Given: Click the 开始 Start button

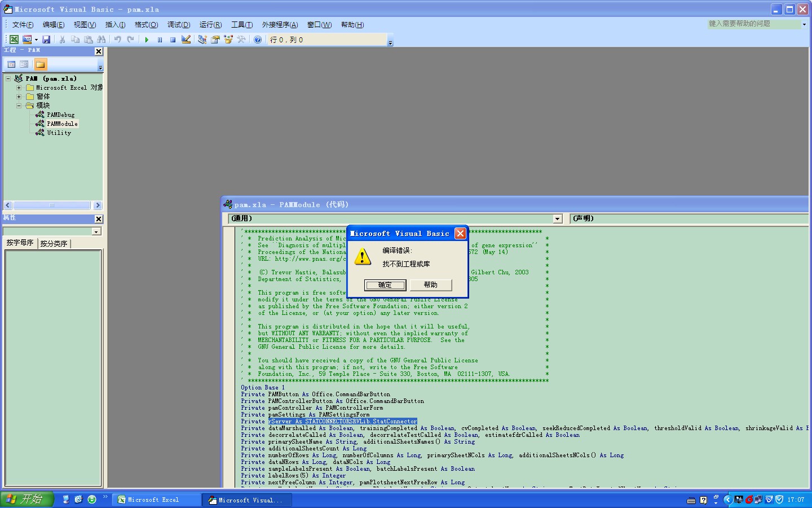Looking at the screenshot, I should 27,500.
